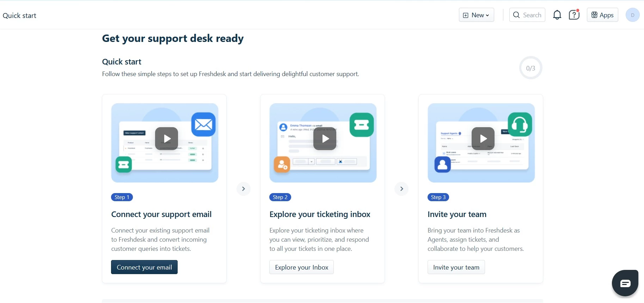Click the Step 3 badge
644x303 pixels.
coord(438,197)
